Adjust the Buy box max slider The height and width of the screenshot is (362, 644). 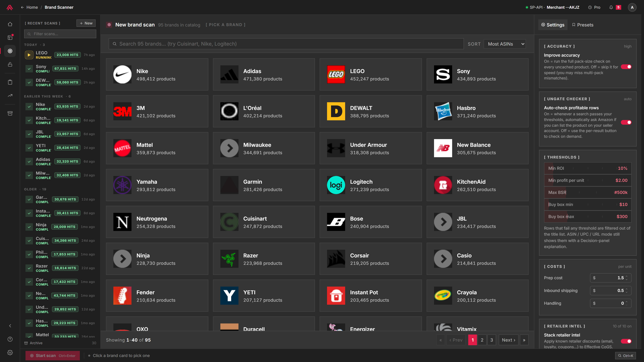tap(587, 217)
